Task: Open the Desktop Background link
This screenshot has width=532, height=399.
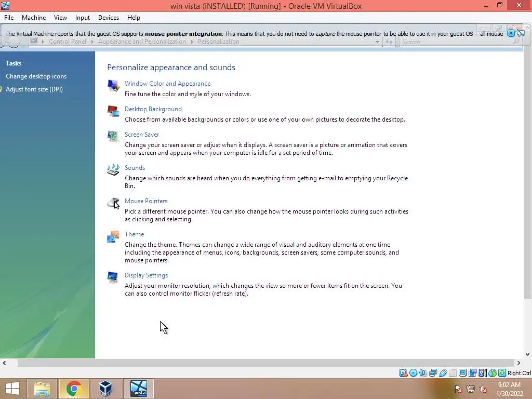Action: click(x=153, y=109)
